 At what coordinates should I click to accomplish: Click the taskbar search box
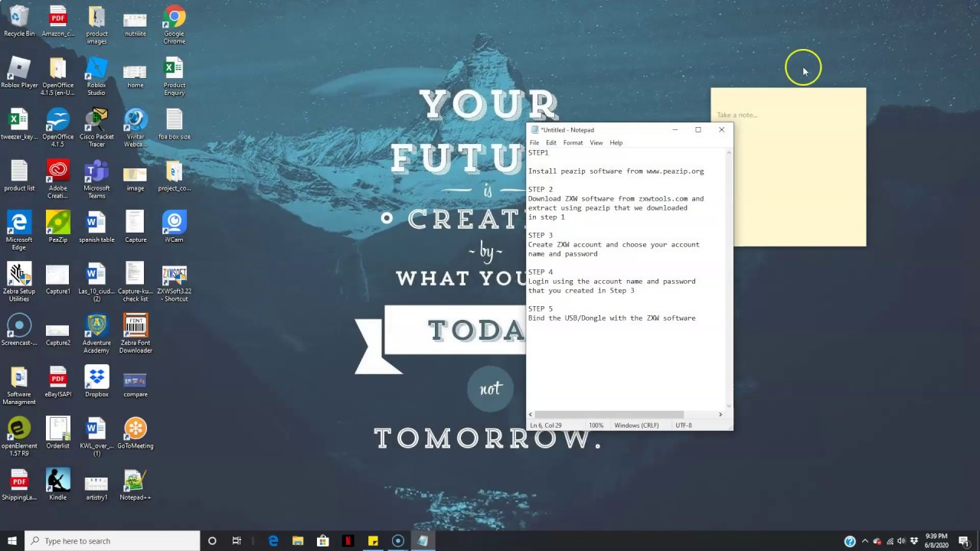pos(112,541)
